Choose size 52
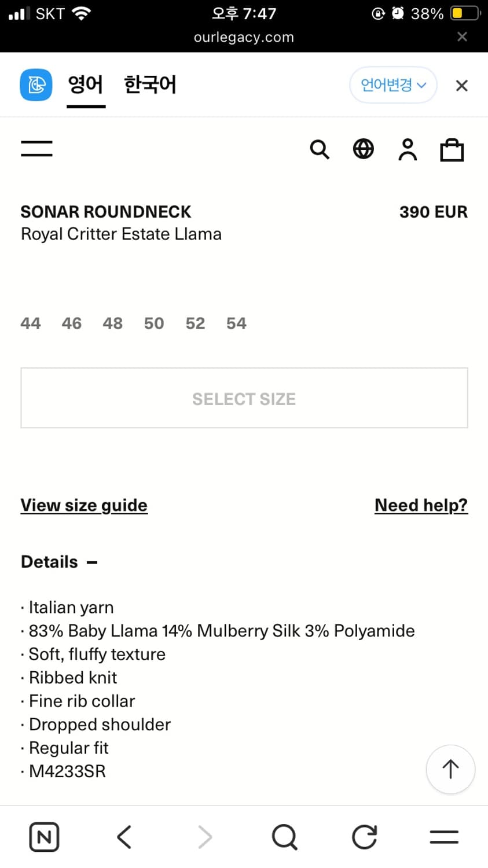 coord(195,323)
